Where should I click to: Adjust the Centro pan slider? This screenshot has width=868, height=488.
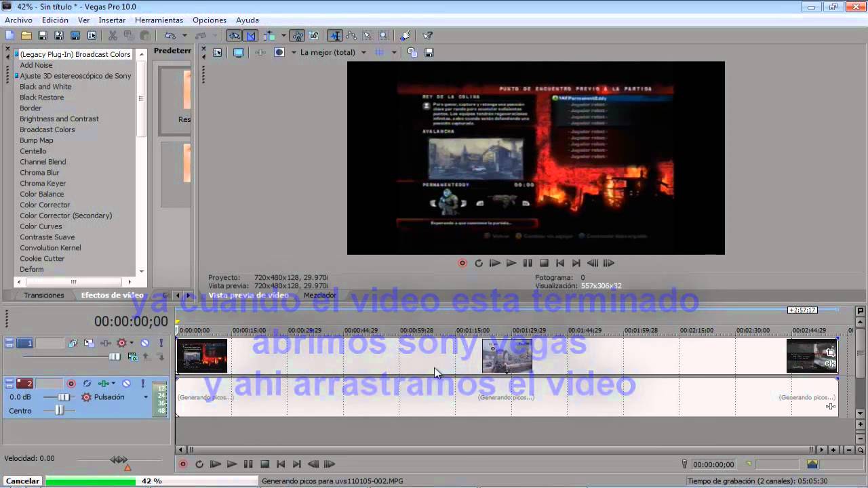[60, 411]
